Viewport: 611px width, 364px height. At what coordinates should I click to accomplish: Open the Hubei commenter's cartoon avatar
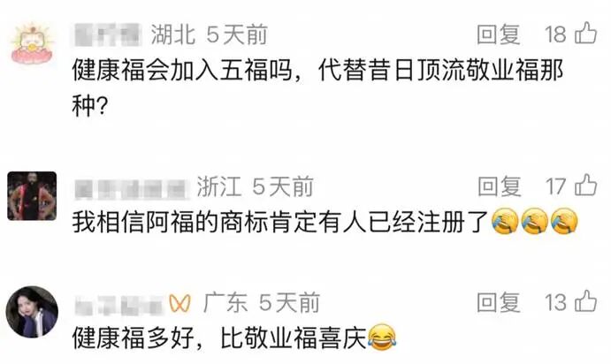pos(33,43)
